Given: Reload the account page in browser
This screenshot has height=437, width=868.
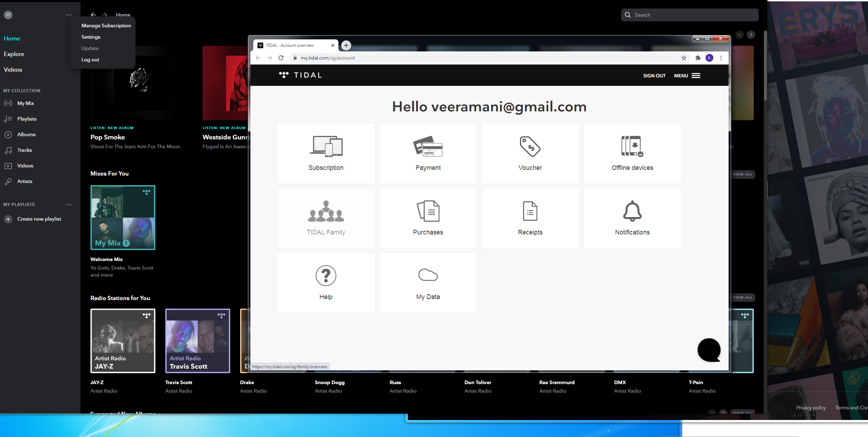Looking at the screenshot, I should [x=281, y=58].
